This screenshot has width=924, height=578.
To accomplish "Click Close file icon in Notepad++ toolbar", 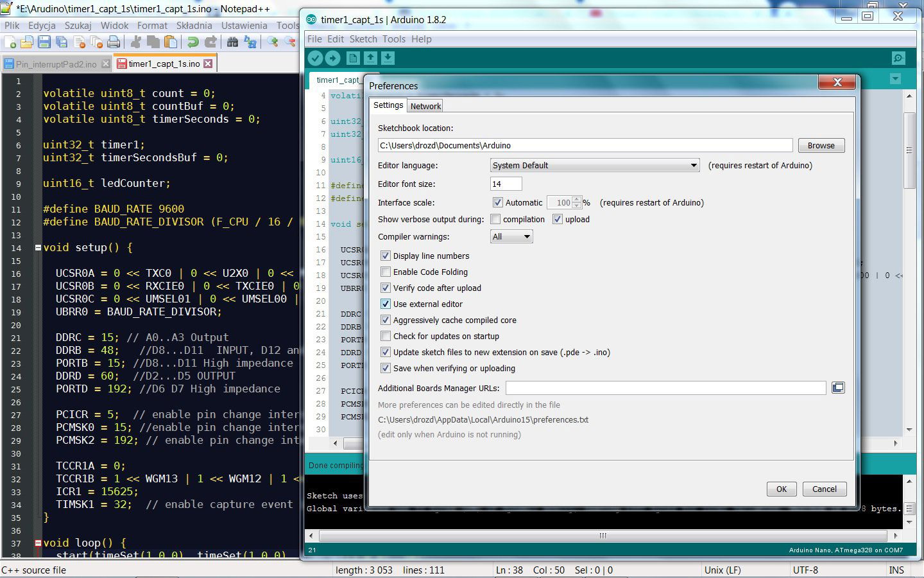I will (80, 42).
